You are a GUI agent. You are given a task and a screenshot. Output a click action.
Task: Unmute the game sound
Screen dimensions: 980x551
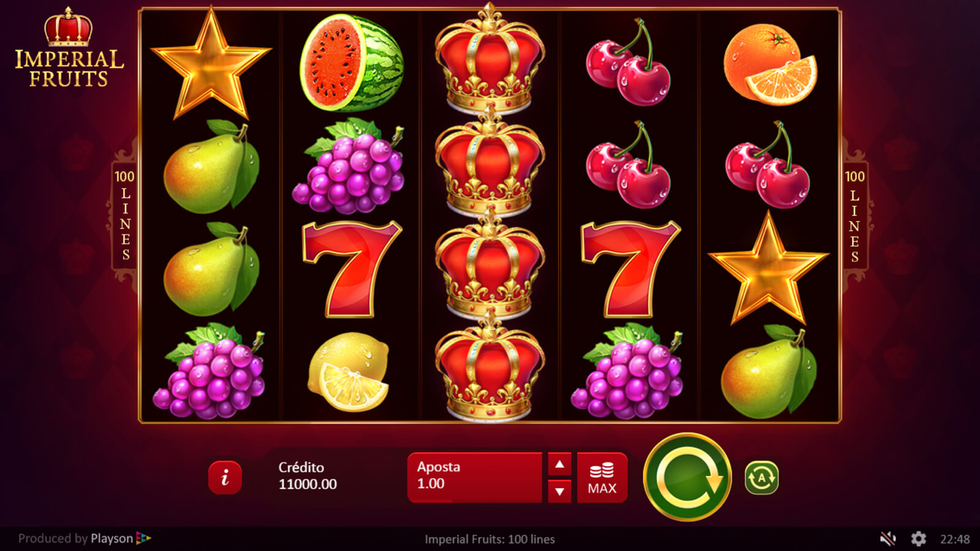(888, 539)
